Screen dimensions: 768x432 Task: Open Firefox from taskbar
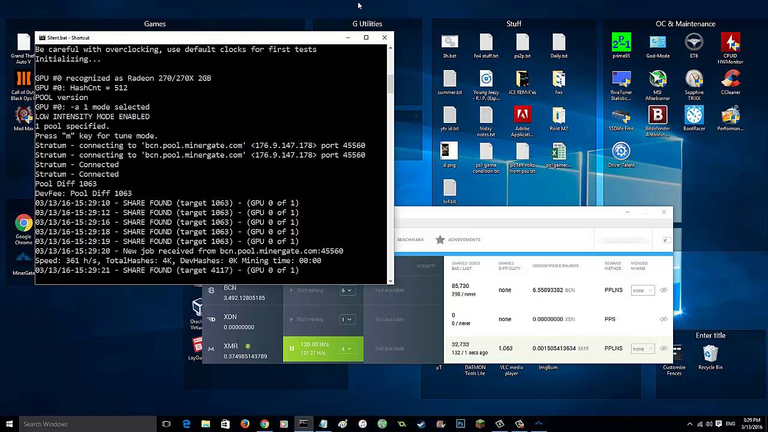(x=244, y=424)
